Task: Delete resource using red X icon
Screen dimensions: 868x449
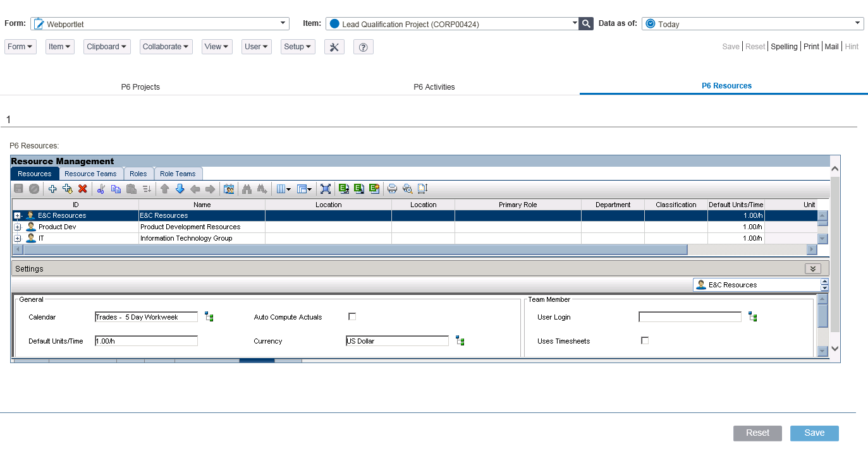Action: click(83, 188)
